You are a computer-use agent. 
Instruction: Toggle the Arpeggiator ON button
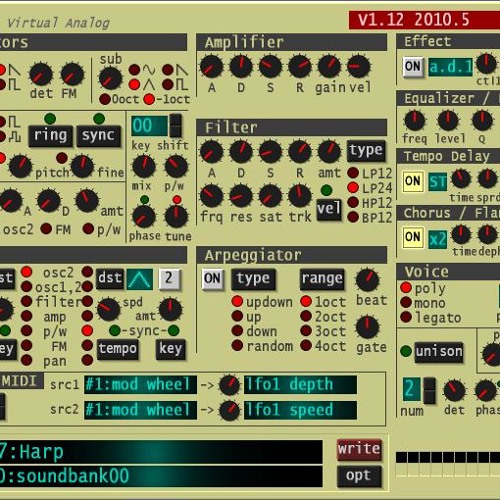pyautogui.click(x=212, y=279)
